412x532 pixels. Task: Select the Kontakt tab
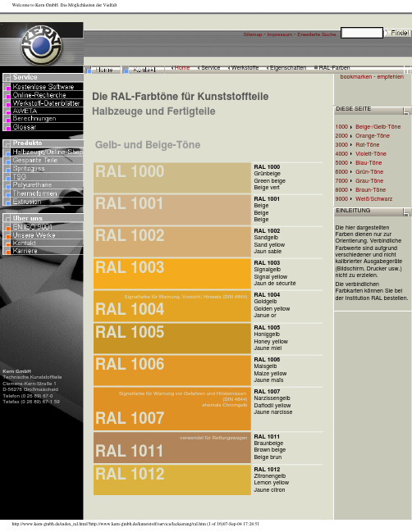click(x=144, y=70)
